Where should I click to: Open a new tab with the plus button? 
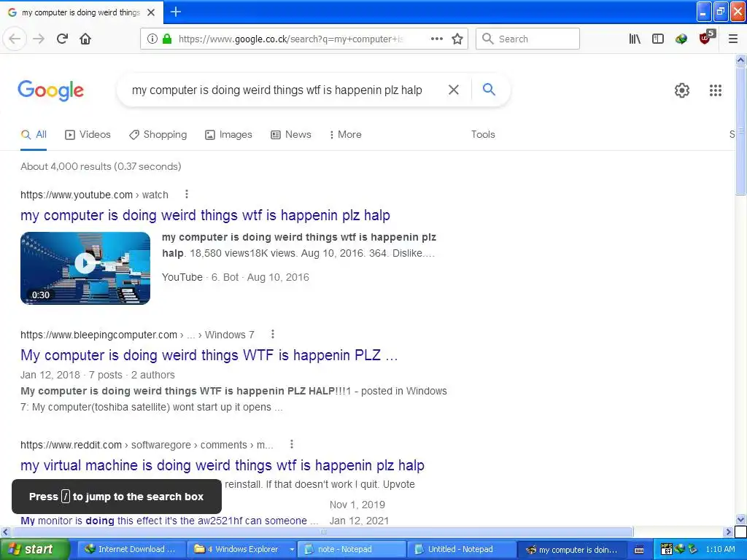point(176,12)
